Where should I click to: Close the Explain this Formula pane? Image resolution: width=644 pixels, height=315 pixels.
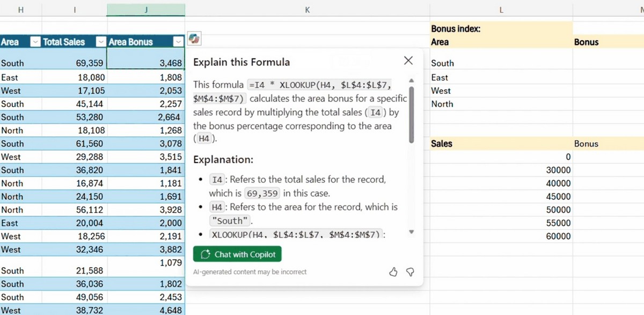(x=408, y=61)
